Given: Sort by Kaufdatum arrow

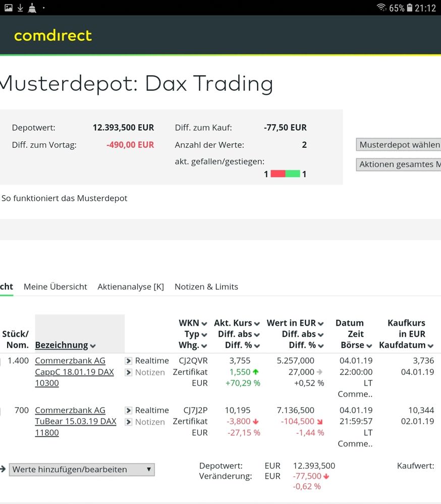Looking at the screenshot, I should (x=430, y=346).
